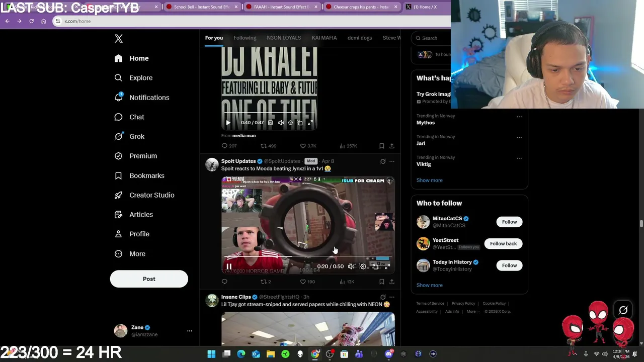Enter fullscreen on the Spoit video
The image size is (644, 362).
click(387, 266)
